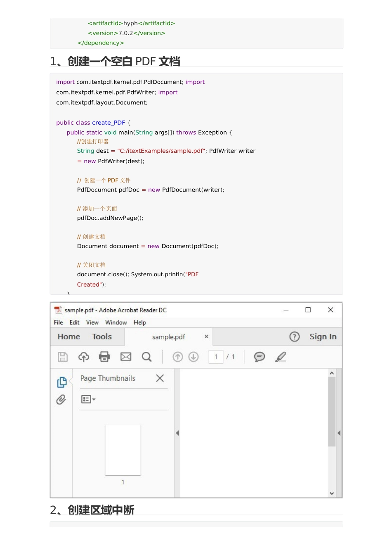Click the Acrobat PDF icon in title bar

pyautogui.click(x=58, y=310)
